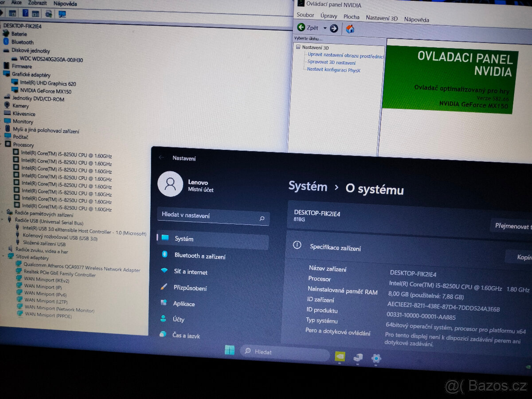Open Spravovat 3D nastavení
The width and height of the screenshot is (532, 399).
coord(332,63)
